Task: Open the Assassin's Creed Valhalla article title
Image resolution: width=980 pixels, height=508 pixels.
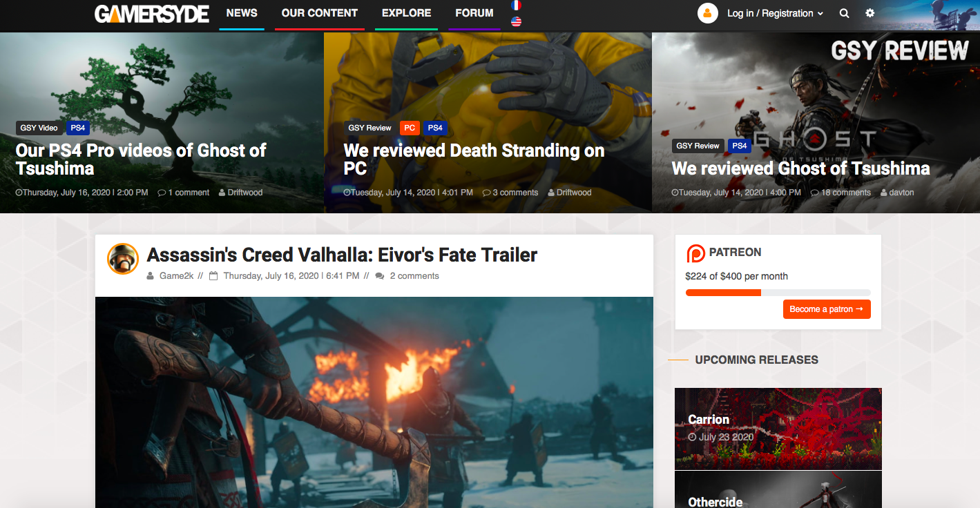Action: tap(342, 255)
